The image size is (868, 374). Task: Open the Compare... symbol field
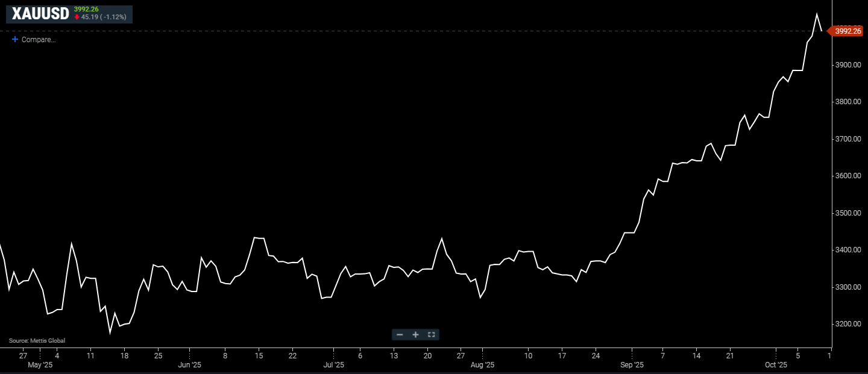(39, 40)
